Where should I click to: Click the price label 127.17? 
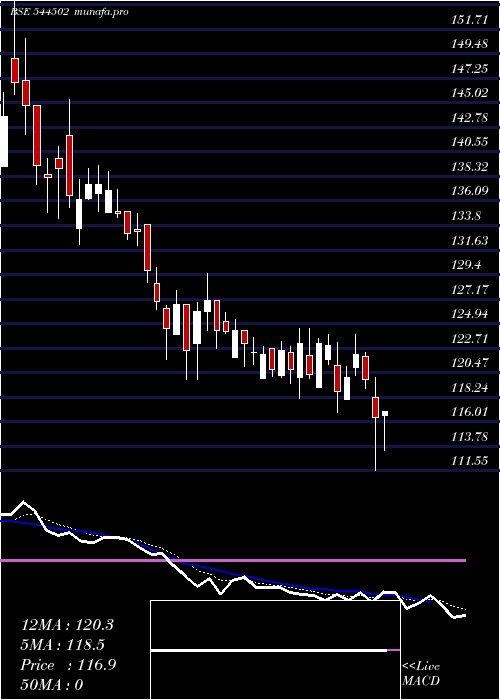(470, 290)
